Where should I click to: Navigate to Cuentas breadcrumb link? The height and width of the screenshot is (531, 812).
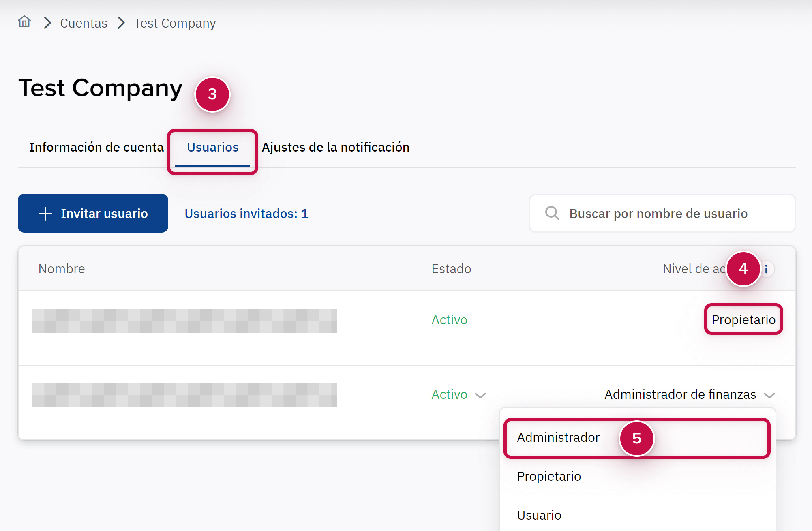[x=84, y=23]
